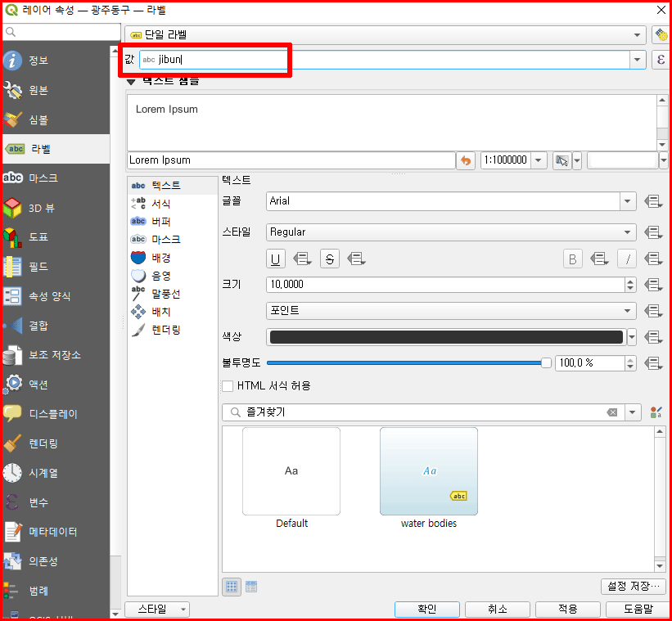
Task: Open the sidebar 렌더링 section
Action: (x=56, y=443)
